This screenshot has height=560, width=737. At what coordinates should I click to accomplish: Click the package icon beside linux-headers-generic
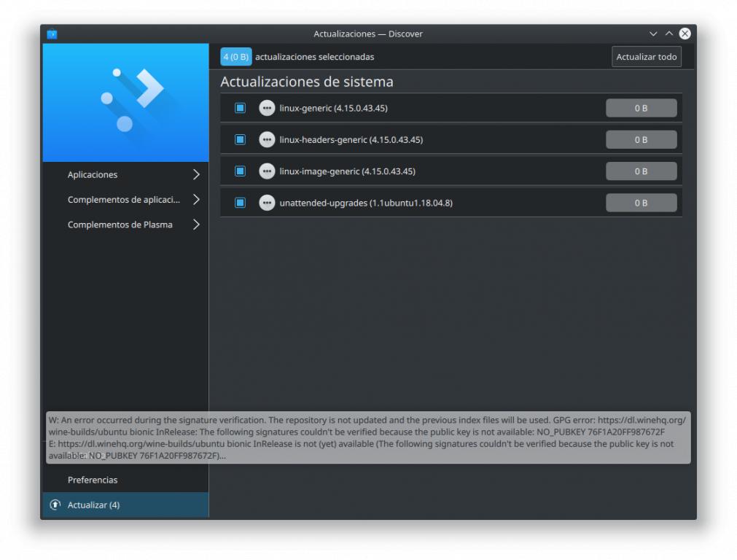pos(267,139)
